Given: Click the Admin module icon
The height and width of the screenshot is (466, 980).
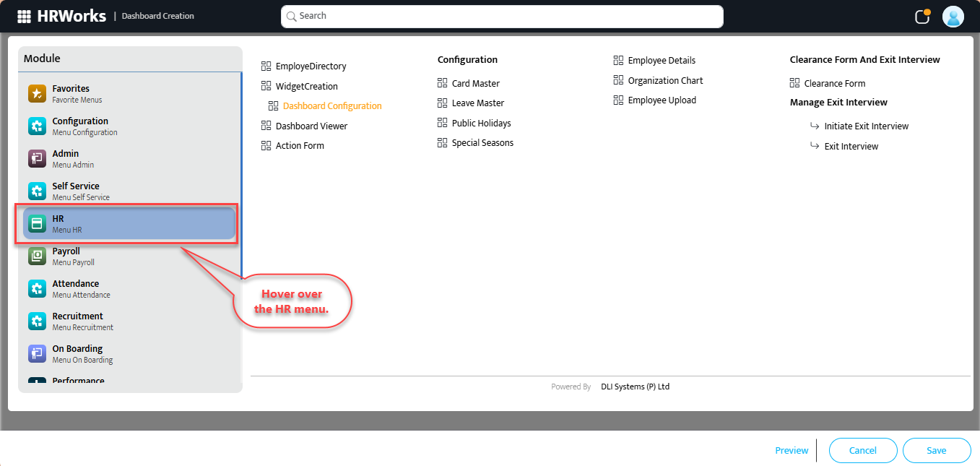Looking at the screenshot, I should [37, 159].
